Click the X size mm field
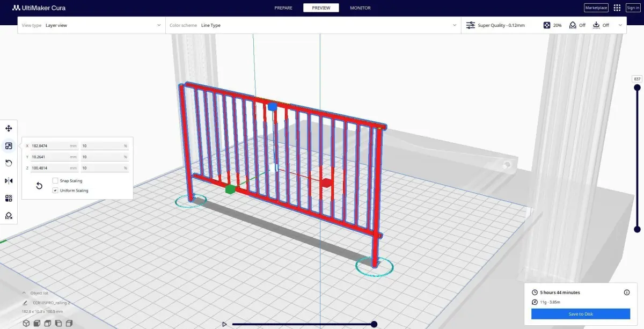Image resolution: width=644 pixels, height=329 pixels. (x=55, y=146)
